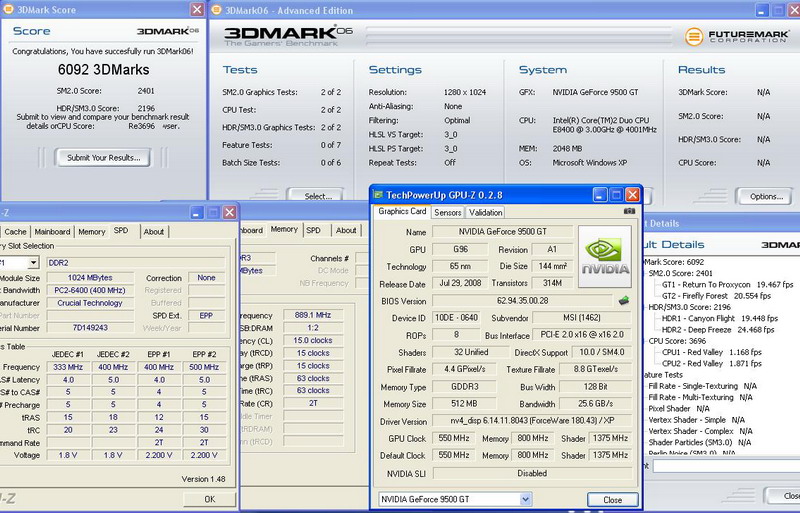The image size is (800, 513).
Task: Click the DDR2 memory type field in CPU-Z
Action: click(136, 262)
